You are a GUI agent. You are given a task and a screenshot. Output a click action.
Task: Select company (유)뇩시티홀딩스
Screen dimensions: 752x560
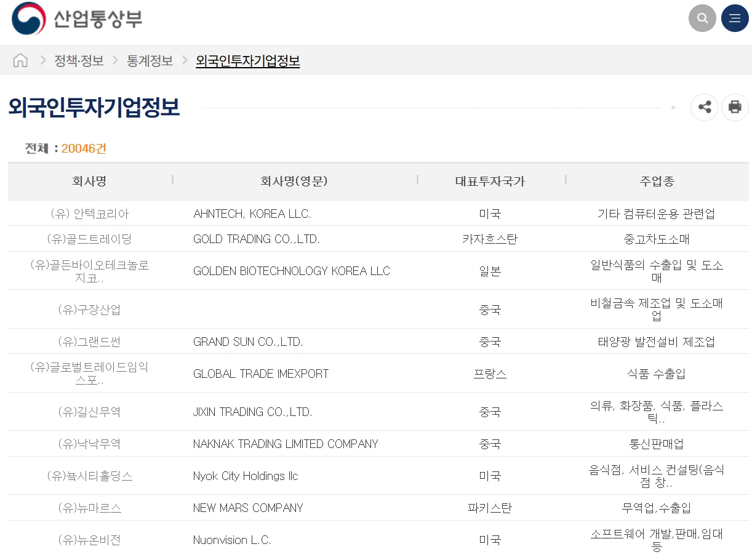(89, 476)
